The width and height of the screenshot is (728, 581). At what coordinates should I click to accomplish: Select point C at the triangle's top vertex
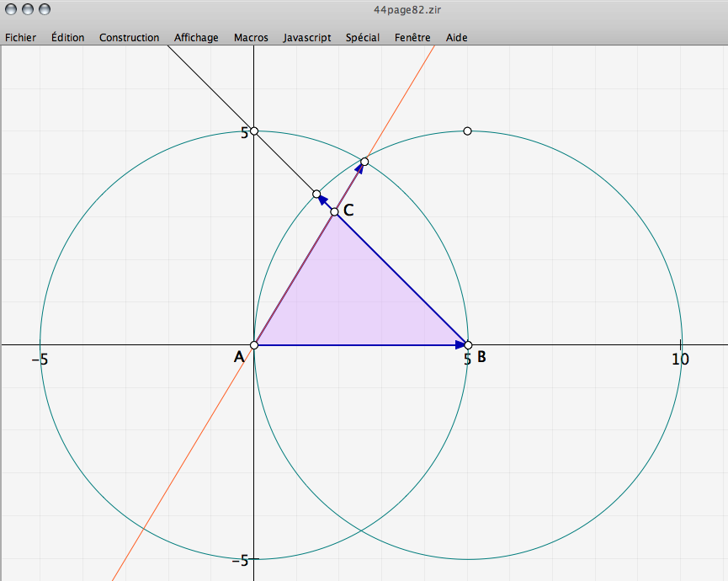tap(334, 211)
